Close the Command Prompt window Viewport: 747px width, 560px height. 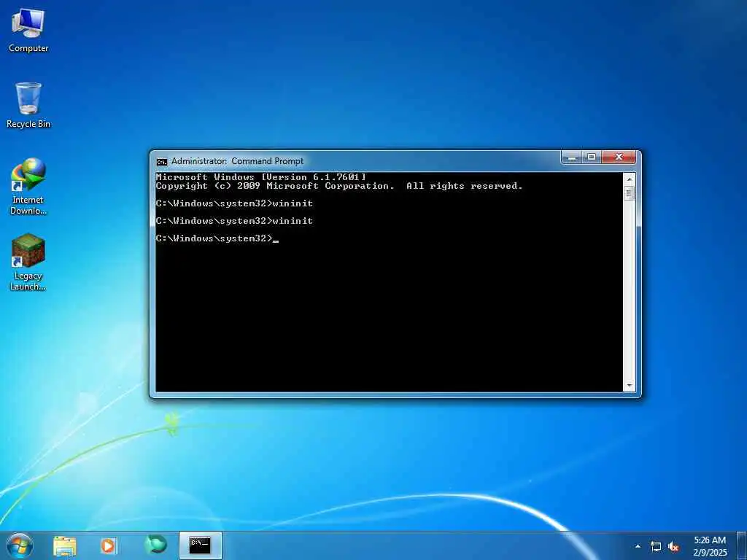tap(619, 157)
